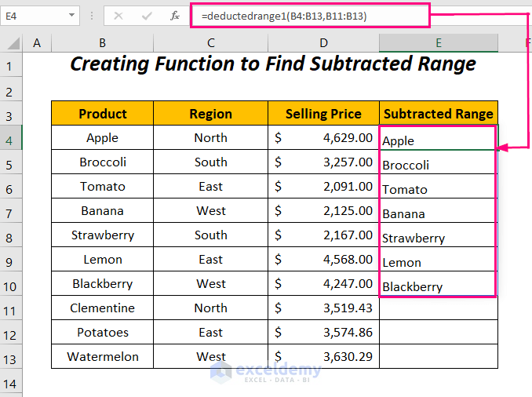
Task: Select 'Apple' cell in Product column
Action: [x=103, y=137]
